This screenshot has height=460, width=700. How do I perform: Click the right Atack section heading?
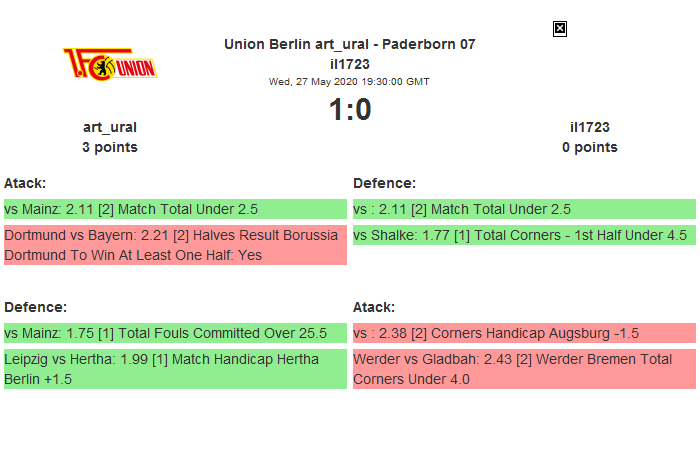374,307
